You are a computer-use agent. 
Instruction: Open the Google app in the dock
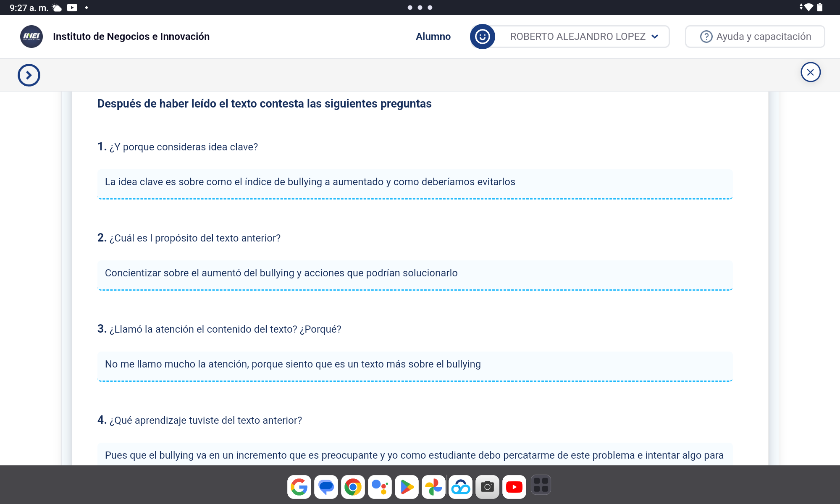coord(299,487)
